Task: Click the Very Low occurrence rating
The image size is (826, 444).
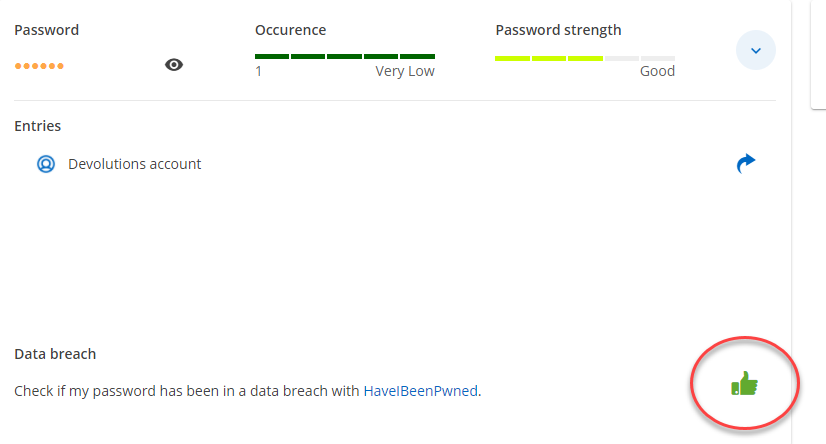Action: 405,71
